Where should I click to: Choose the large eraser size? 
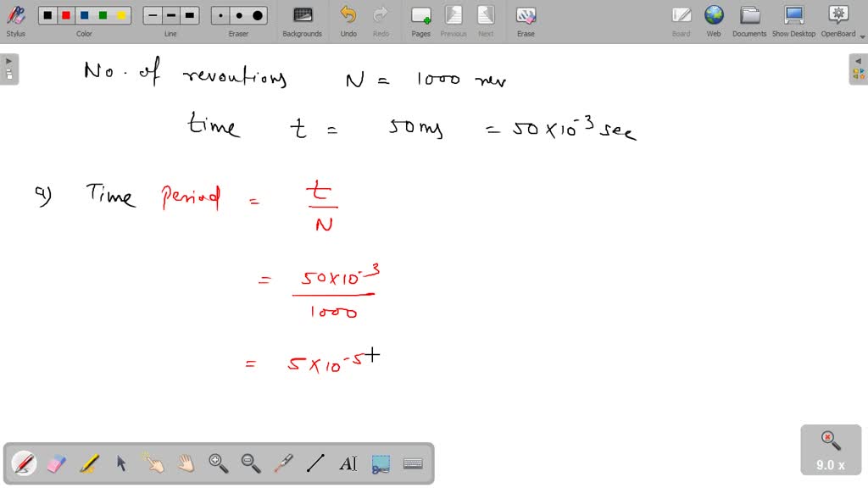tap(258, 15)
